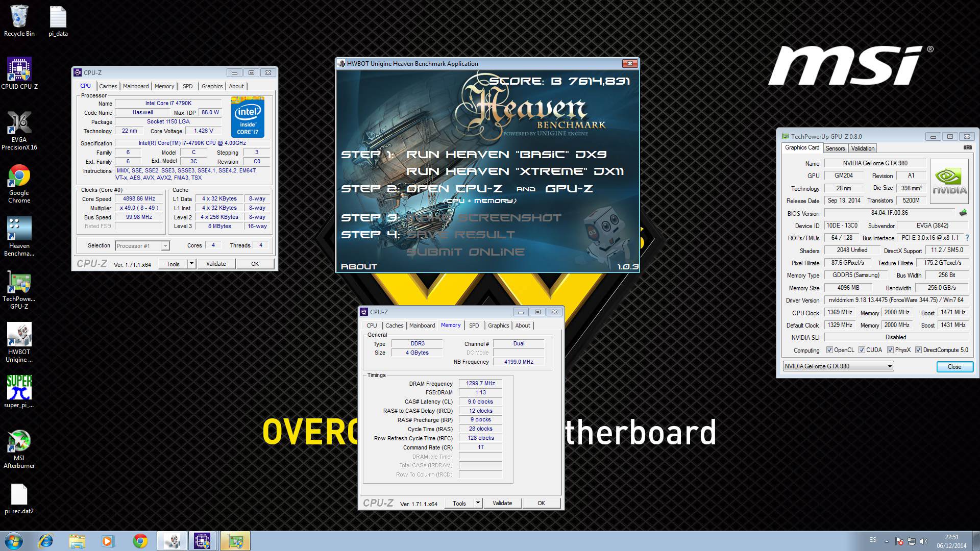Screen dimensions: 980x551
Task: Click the BIOS Version field in GPU-Z
Action: coord(889,213)
